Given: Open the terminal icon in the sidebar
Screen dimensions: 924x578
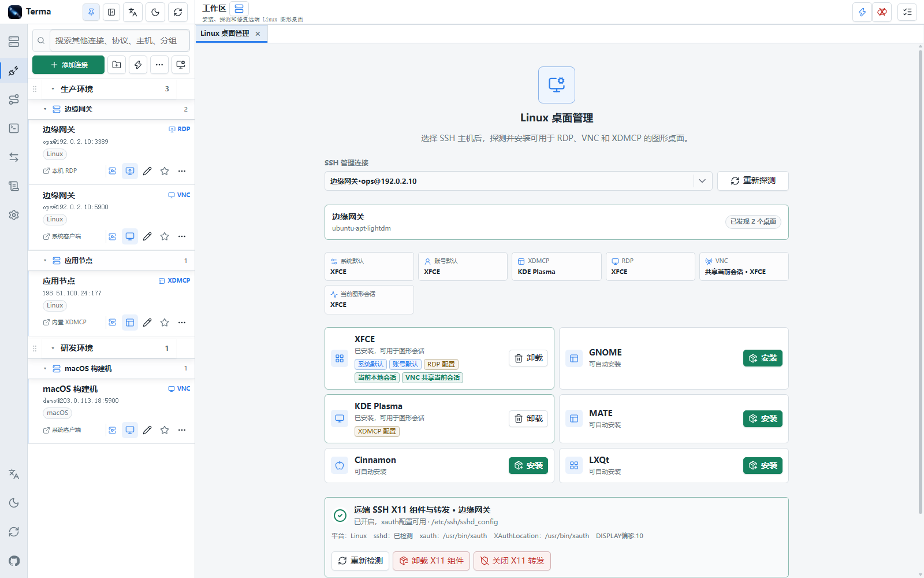Looking at the screenshot, I should (14, 128).
